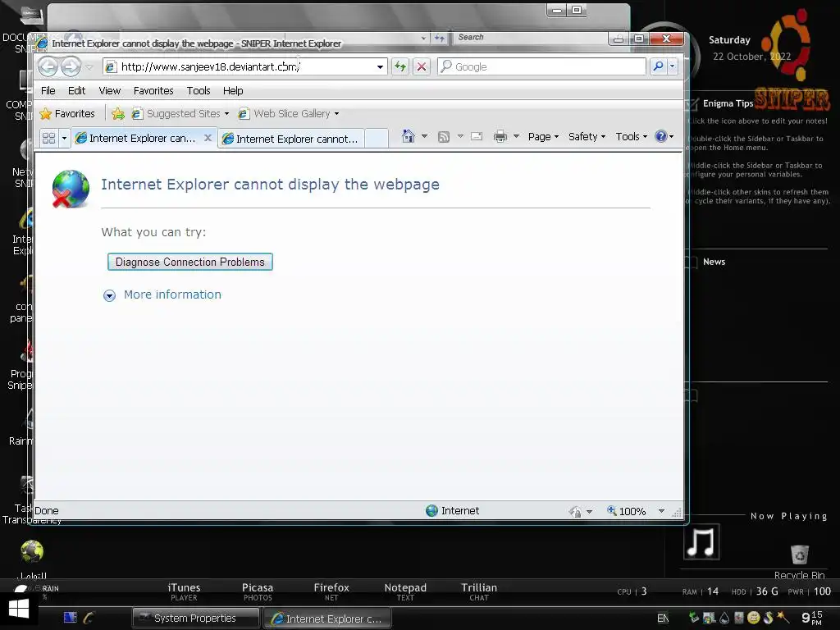Open the Page menu dropdown
The height and width of the screenshot is (630, 840).
click(543, 137)
